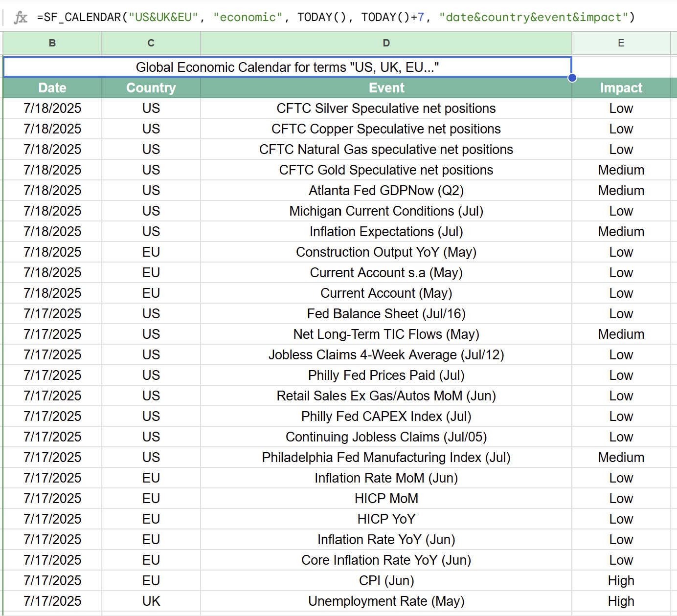Image resolution: width=677 pixels, height=616 pixels.
Task: Select column D header
Action: click(386, 43)
